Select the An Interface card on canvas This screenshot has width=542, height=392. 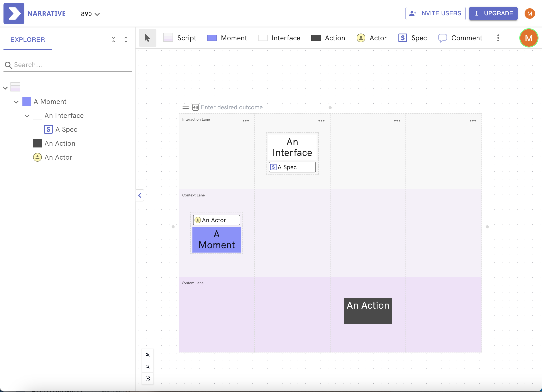pyautogui.click(x=292, y=147)
